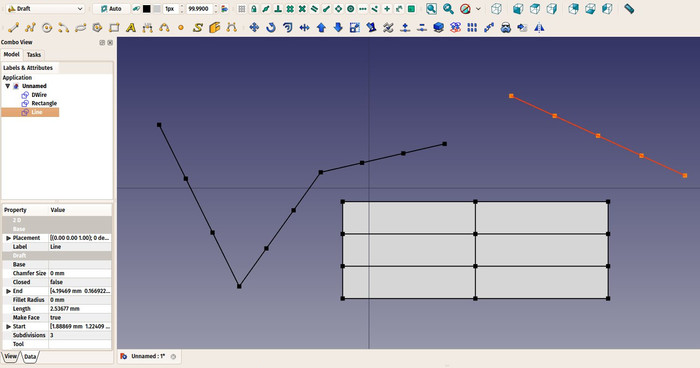Collapse the Unnamed document tree node
Viewport: 700px width, 368px height.
[8, 86]
